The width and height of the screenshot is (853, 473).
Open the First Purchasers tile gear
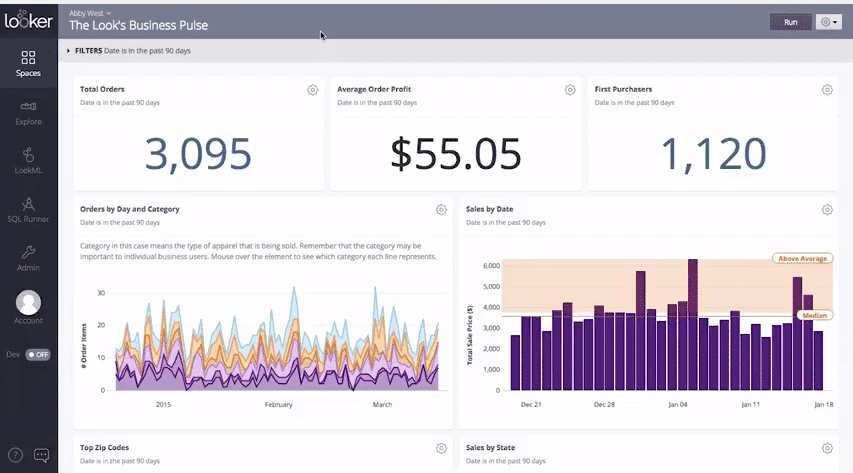point(827,90)
